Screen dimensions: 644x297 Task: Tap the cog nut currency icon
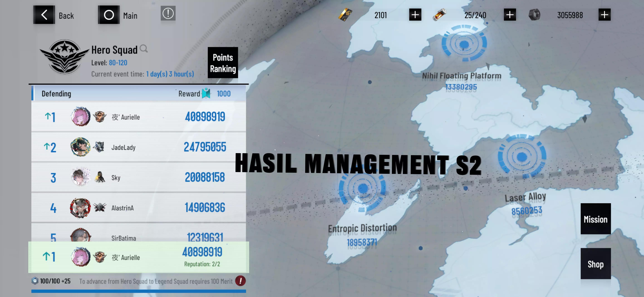point(534,15)
